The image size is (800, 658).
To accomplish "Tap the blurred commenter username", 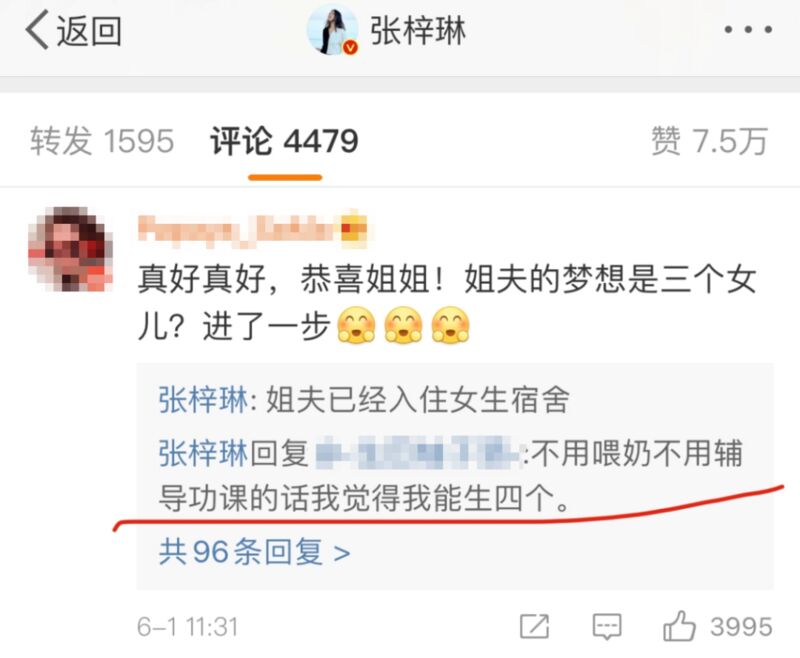I will [x=236, y=230].
